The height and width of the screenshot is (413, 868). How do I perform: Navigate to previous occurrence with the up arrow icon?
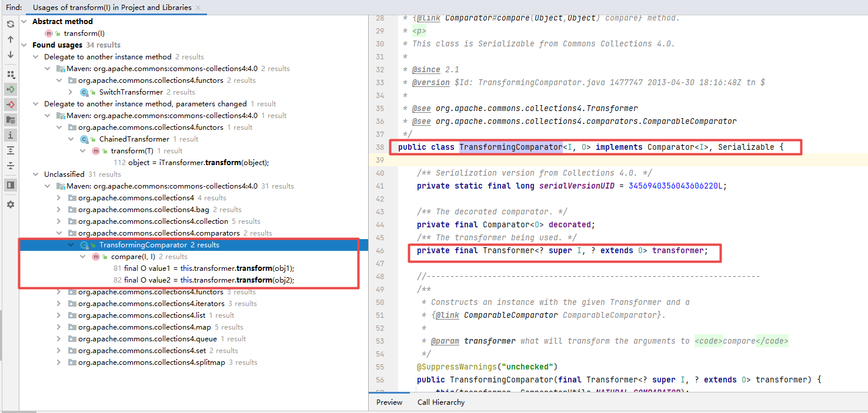(11, 39)
